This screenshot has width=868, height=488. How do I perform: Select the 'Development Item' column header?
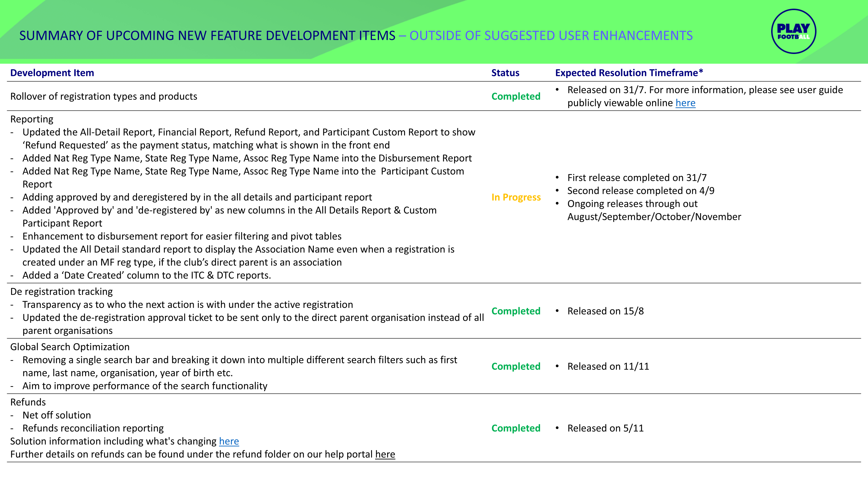pos(52,73)
